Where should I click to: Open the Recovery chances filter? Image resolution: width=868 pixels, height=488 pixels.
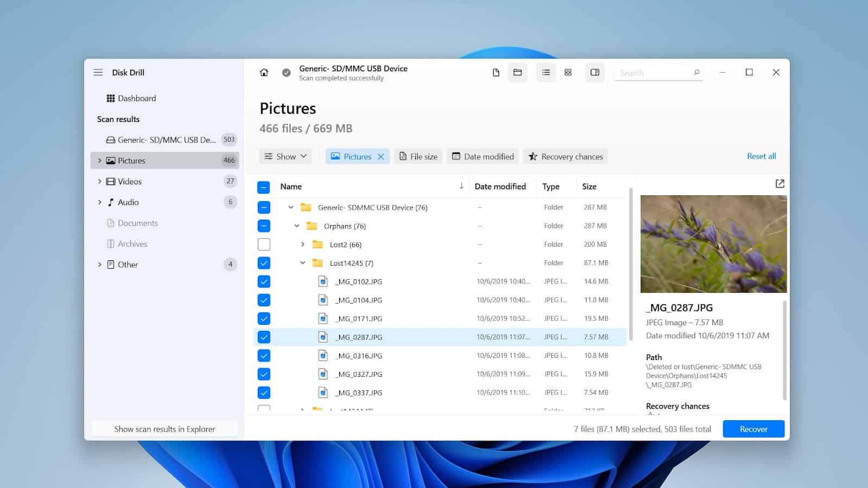(x=565, y=157)
